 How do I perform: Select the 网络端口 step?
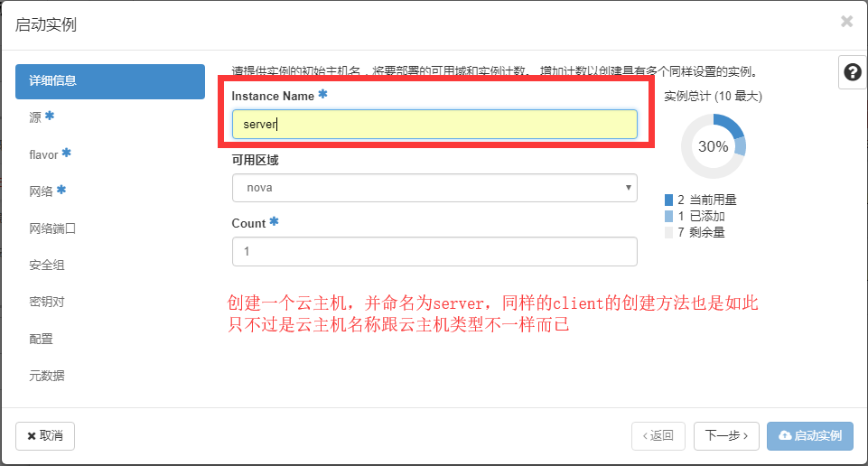tap(52, 228)
